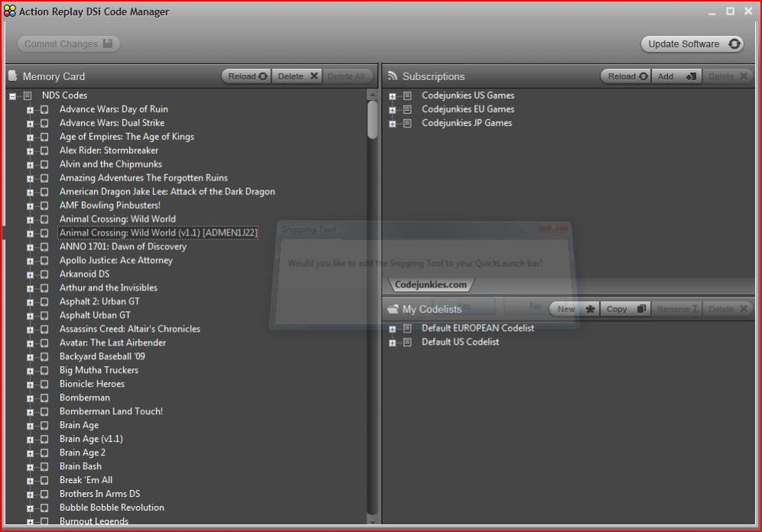762x532 pixels.
Task: Select American Dragon Jake Lee entry
Action: (168, 192)
